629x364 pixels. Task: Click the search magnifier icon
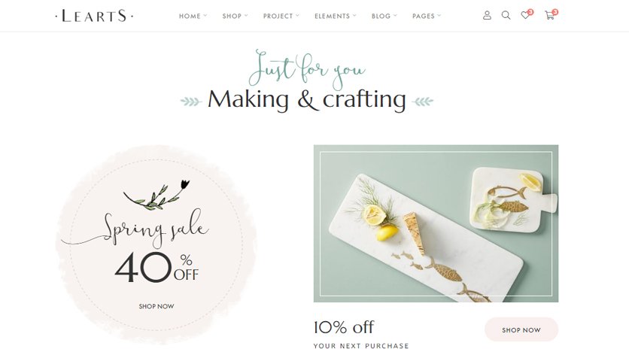click(x=506, y=16)
